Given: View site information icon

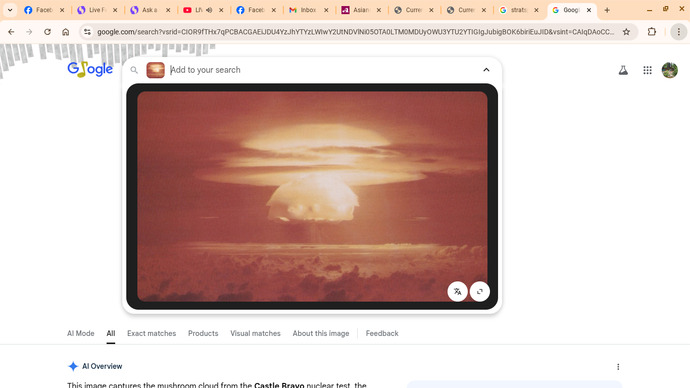Looking at the screenshot, I should pos(87,32).
